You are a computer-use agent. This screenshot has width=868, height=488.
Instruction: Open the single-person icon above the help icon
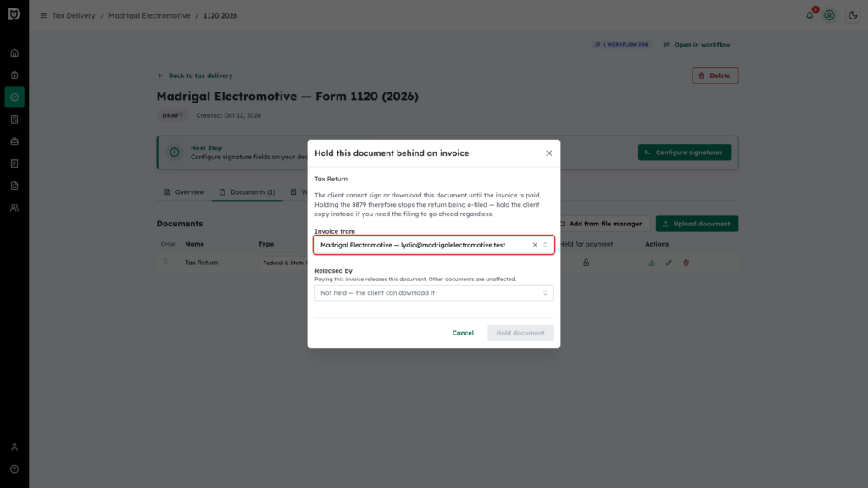14,447
